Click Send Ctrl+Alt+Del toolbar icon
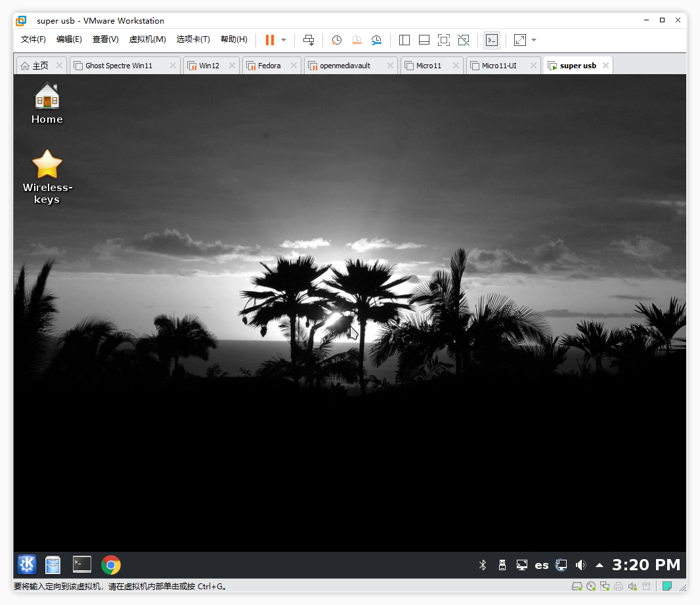 coord(309,40)
